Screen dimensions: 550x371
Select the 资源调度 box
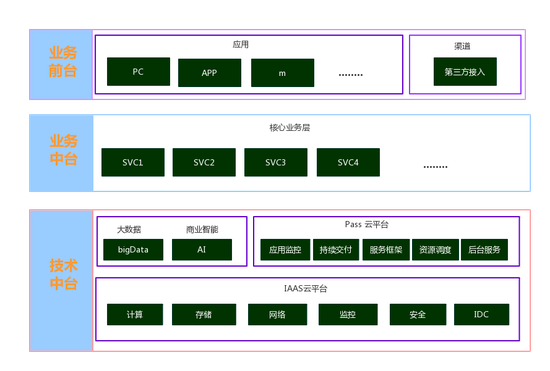[x=435, y=250]
